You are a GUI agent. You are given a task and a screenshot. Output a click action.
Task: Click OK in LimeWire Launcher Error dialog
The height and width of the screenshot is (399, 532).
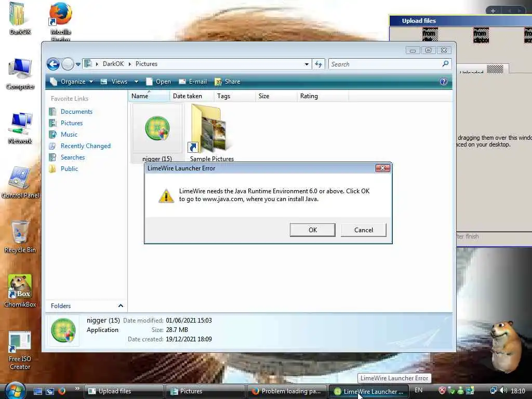point(312,230)
